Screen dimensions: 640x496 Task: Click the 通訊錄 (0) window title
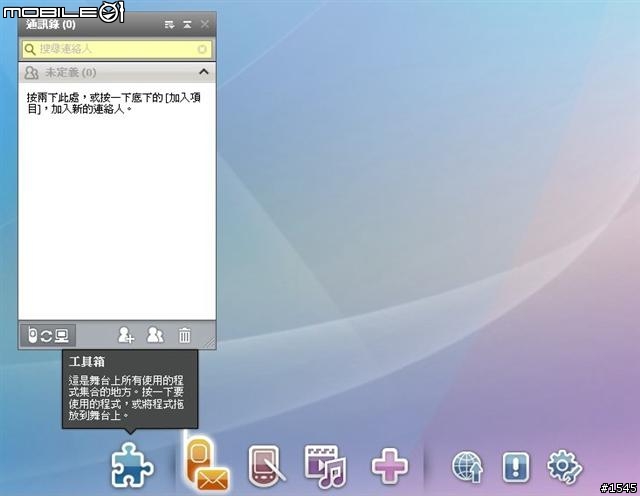click(51, 24)
